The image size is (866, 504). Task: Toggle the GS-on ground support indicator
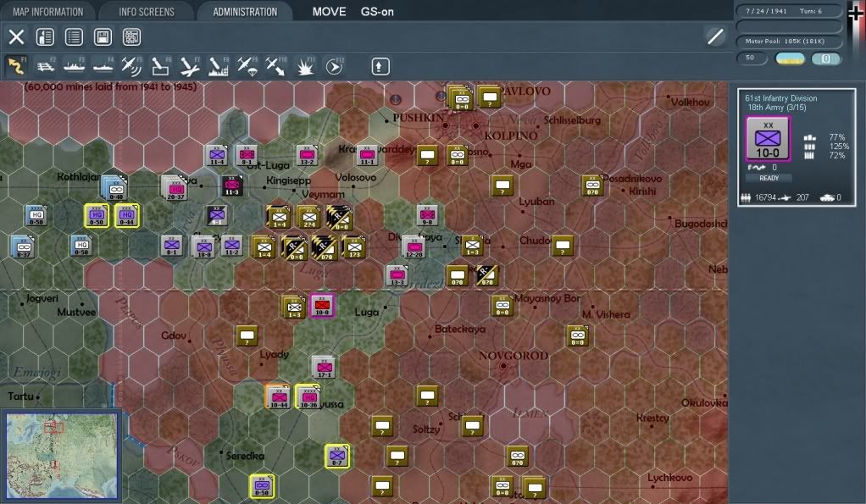click(x=377, y=12)
